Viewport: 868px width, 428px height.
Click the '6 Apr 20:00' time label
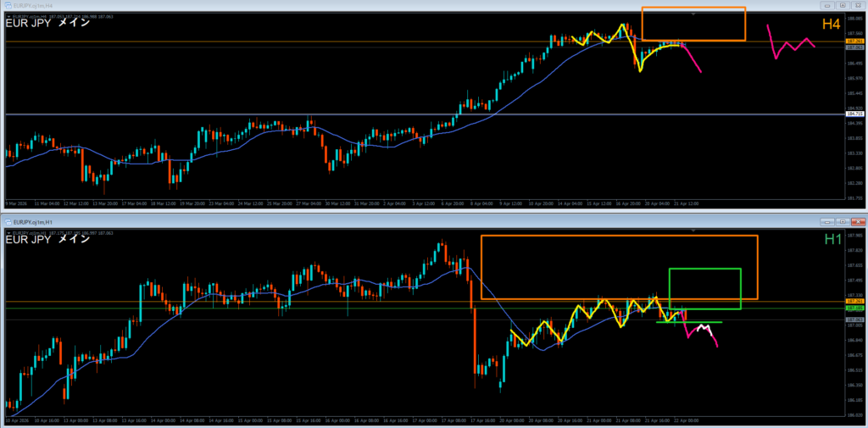454,203
